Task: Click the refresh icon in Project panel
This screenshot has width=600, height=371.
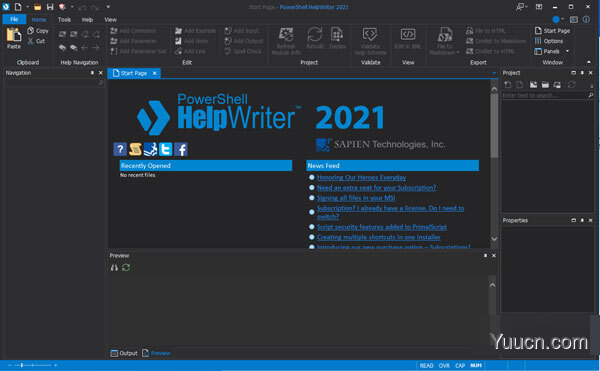Action: point(572,85)
